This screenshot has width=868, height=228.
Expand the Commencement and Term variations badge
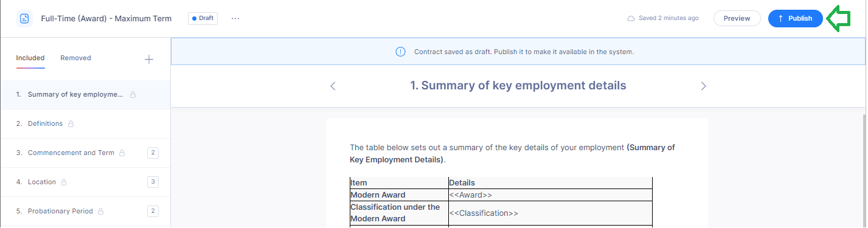point(153,153)
